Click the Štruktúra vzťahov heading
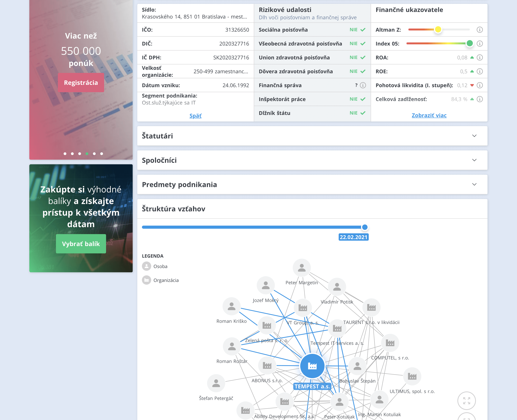Screen dimensions: 517x420 [x=174, y=209]
